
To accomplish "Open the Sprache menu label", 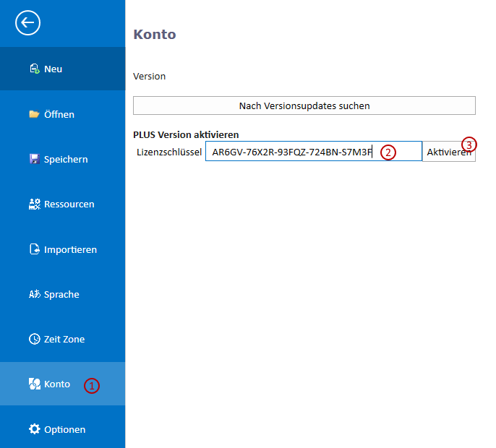I will [61, 294].
